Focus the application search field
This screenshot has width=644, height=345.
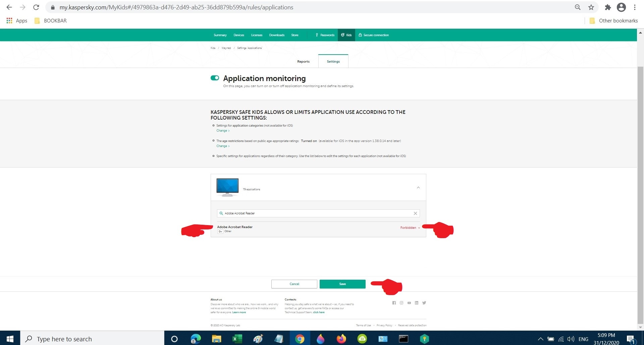pos(318,213)
